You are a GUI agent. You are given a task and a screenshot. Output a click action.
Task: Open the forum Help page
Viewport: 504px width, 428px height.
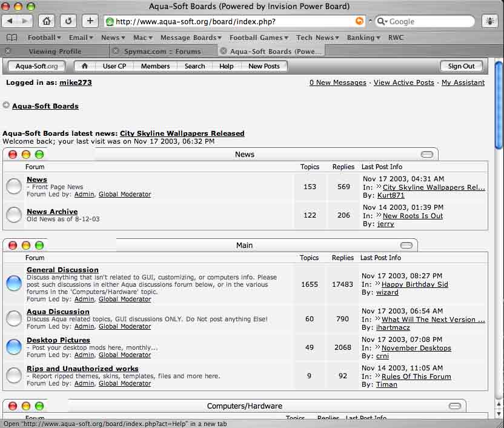(227, 66)
